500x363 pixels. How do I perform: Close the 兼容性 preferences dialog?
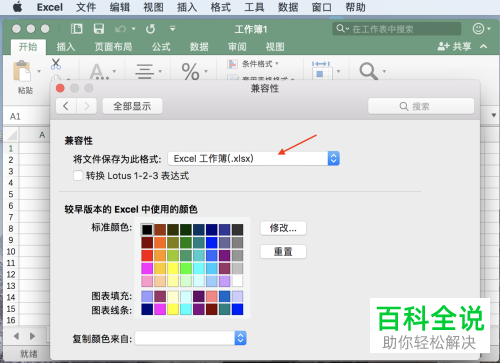(x=60, y=88)
